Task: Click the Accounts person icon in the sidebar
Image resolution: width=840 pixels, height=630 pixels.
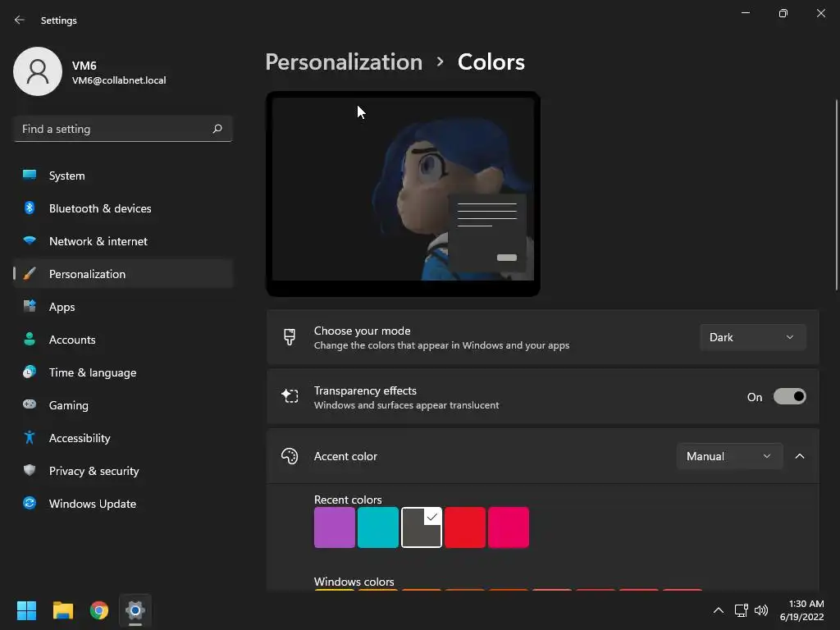Action: 30,339
